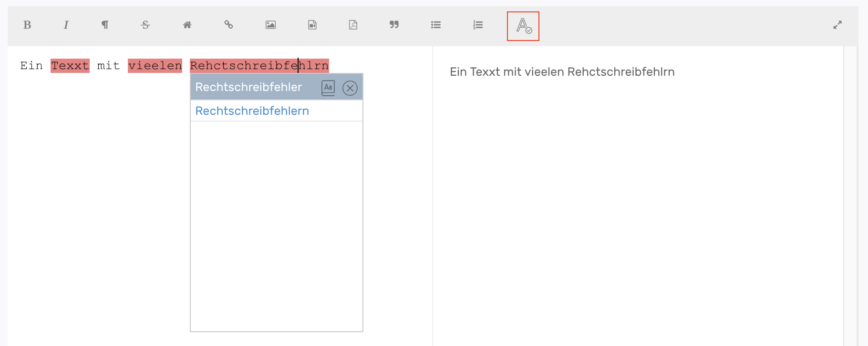Add word to dictionary via book icon
Screen dimensions: 868x346
tap(328, 88)
